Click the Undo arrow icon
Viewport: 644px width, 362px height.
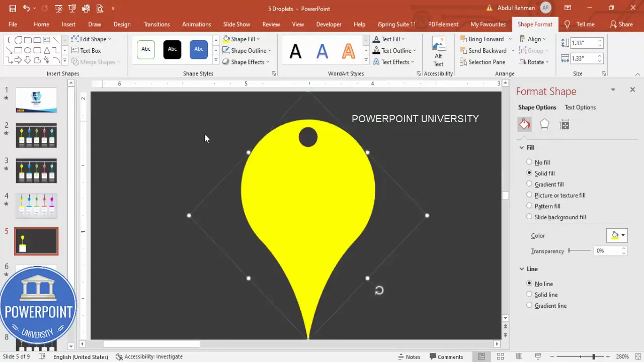26,9
